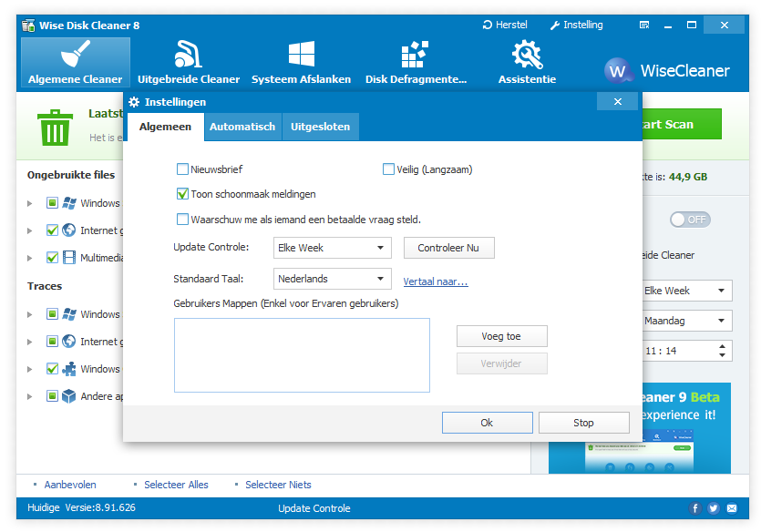Decrease time with spinner down arrow
The height and width of the screenshot is (532, 761).
[x=722, y=355]
